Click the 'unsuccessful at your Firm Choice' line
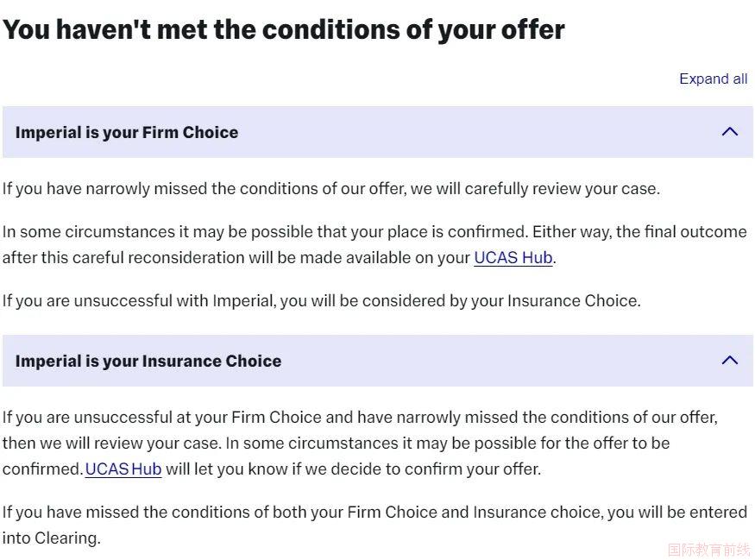This screenshot has height=560, width=755. (x=360, y=418)
